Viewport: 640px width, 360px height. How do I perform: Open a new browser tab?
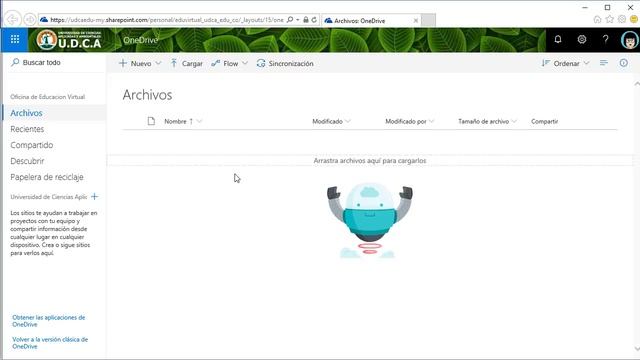[x=428, y=20]
